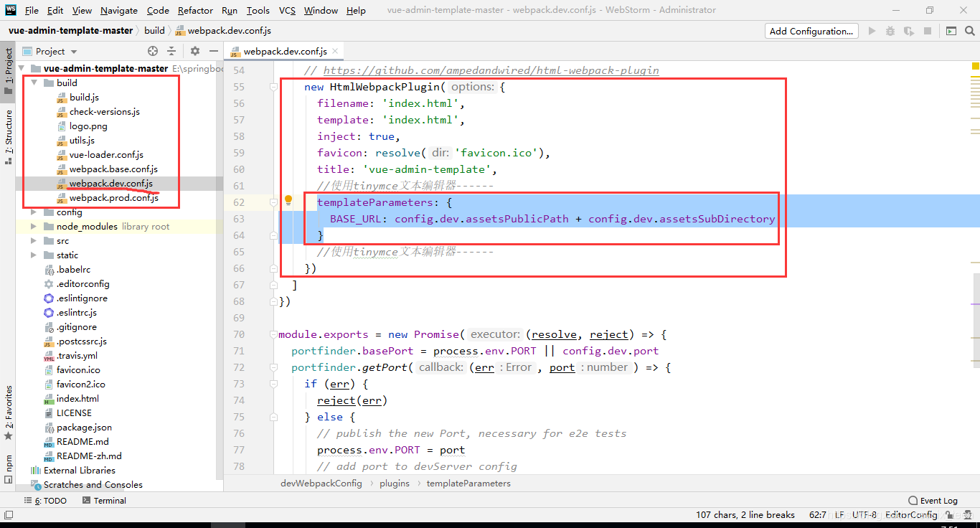Select check-versions.js file
Image resolution: width=980 pixels, height=528 pixels.
pyautogui.click(x=104, y=112)
